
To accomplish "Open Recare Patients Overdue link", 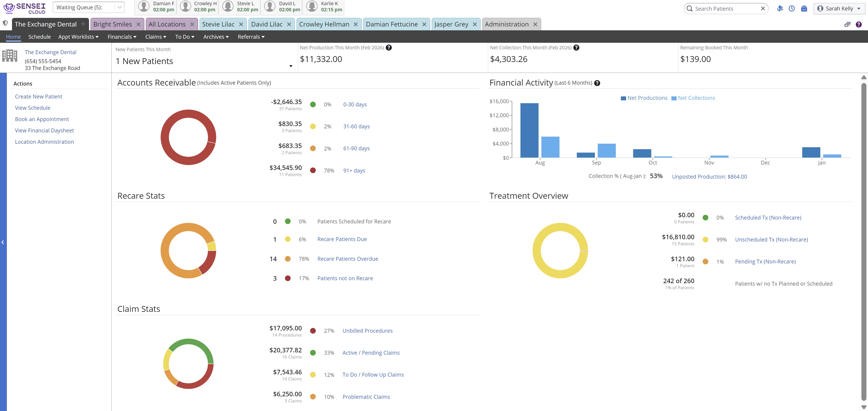I will pos(347,258).
